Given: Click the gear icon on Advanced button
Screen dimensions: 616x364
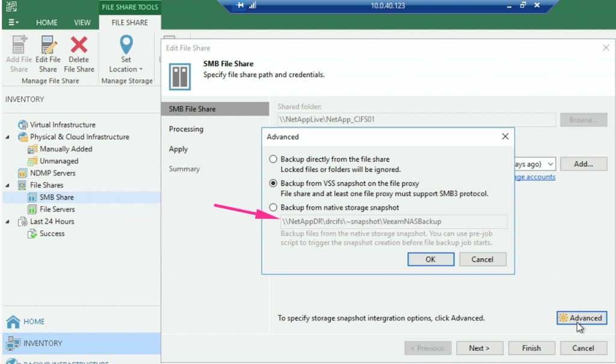Looking at the screenshot, I should pos(563,318).
